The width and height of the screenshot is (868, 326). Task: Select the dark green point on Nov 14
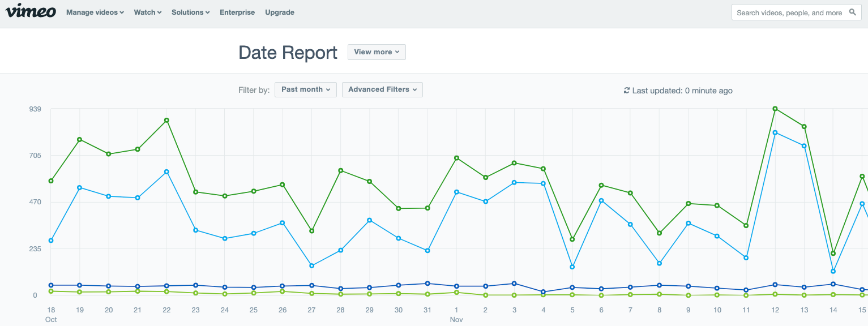pyautogui.click(x=833, y=254)
